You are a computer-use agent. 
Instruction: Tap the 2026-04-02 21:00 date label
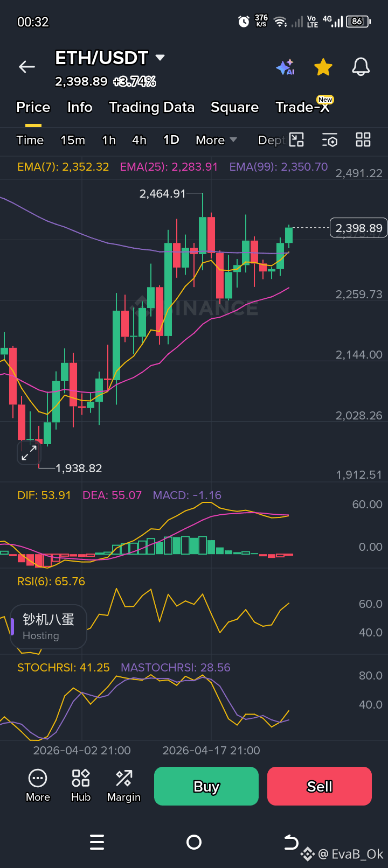tap(82, 751)
